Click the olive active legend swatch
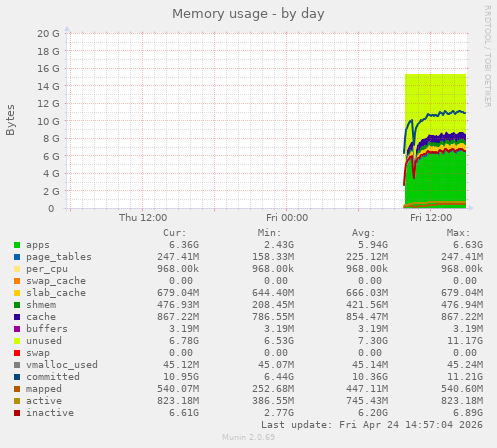 (17, 401)
